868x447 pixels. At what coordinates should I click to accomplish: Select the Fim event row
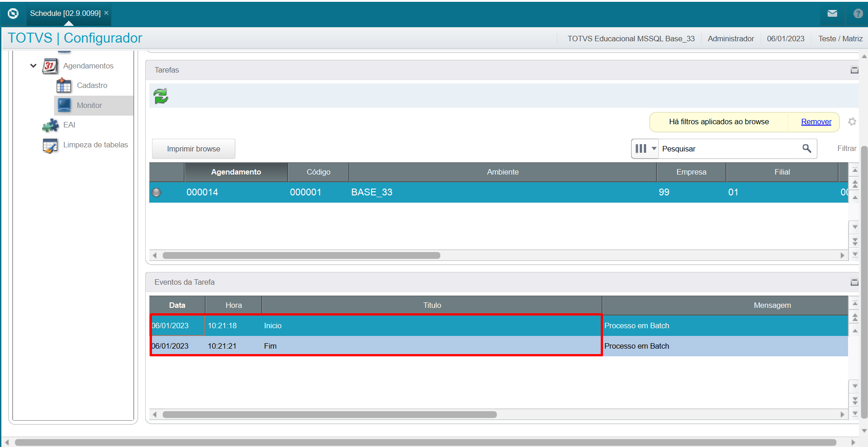tap(499, 346)
